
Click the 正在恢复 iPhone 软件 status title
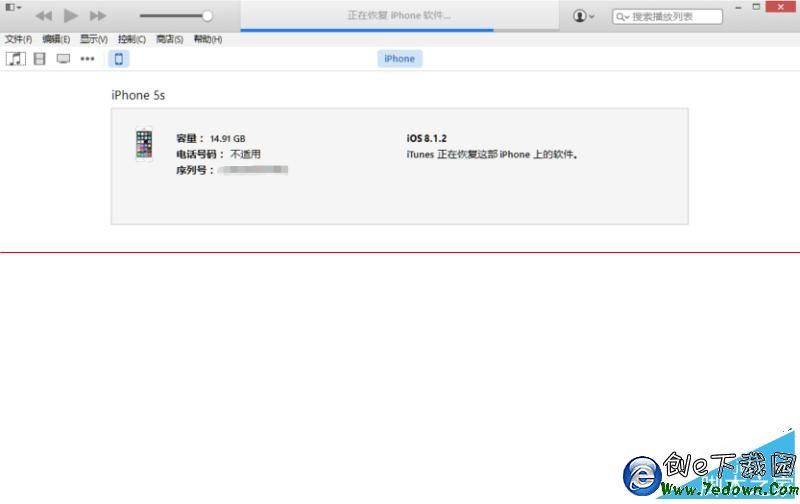pyautogui.click(x=399, y=16)
